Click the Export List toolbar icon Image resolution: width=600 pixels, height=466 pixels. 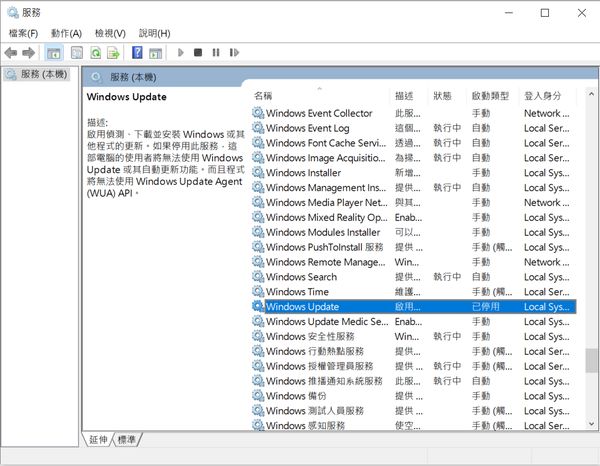[114, 52]
